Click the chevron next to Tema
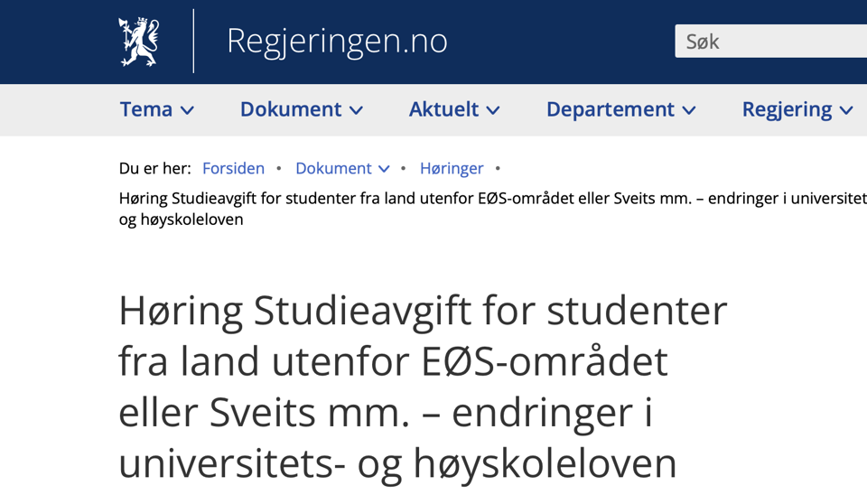 tap(187, 110)
